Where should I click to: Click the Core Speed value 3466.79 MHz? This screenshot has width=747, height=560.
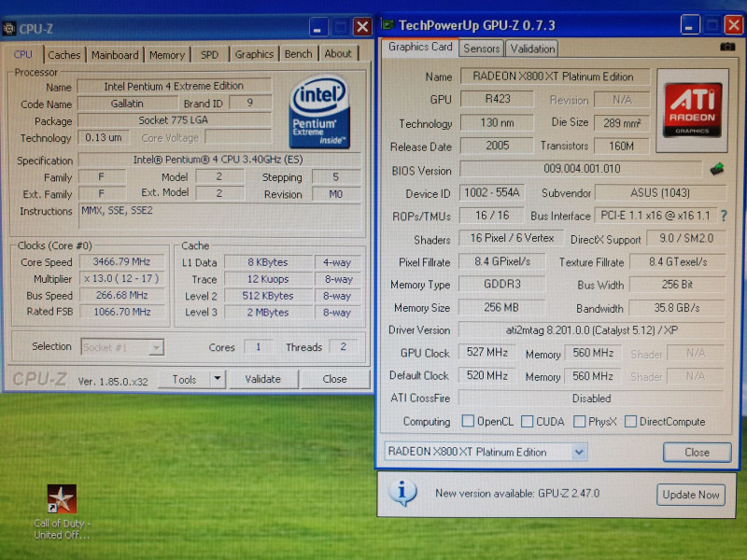click(121, 262)
